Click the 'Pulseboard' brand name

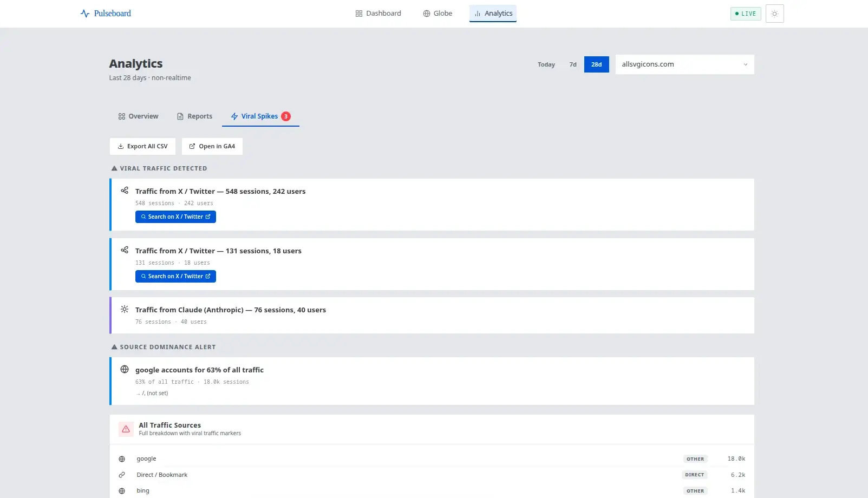(x=112, y=14)
